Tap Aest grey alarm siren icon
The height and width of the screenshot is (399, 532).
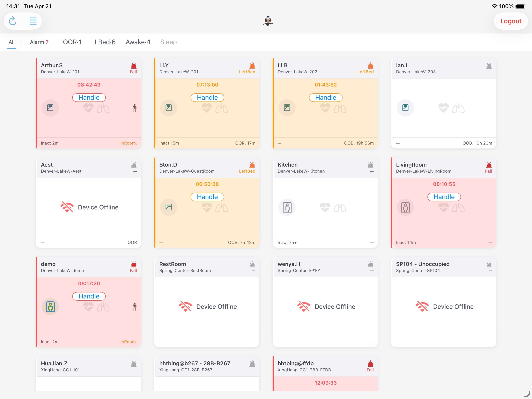(134, 165)
